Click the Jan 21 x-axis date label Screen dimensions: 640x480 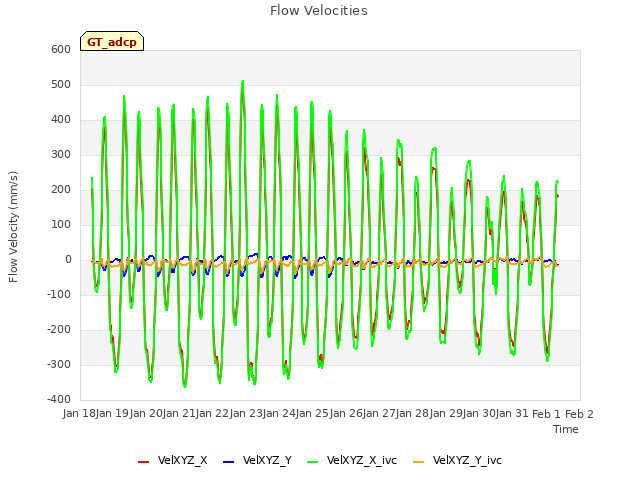(x=179, y=414)
